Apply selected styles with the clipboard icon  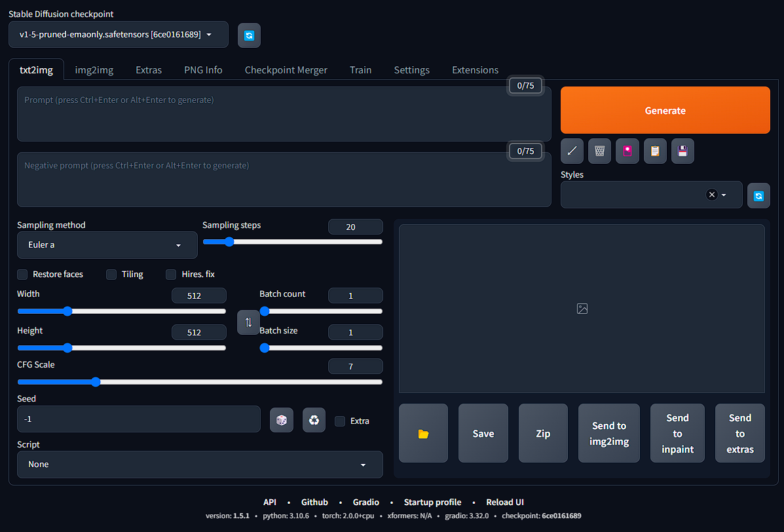point(655,151)
